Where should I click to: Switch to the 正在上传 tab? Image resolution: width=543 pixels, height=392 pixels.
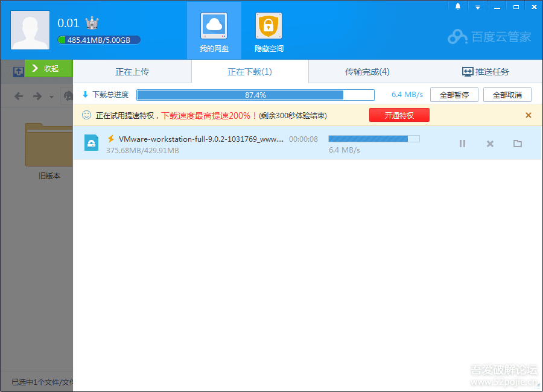point(132,72)
